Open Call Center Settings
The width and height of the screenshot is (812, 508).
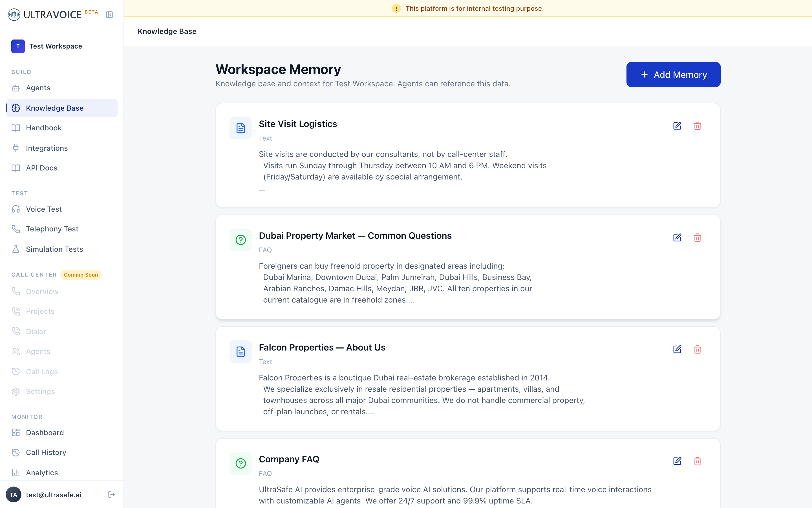pyautogui.click(x=62, y=391)
